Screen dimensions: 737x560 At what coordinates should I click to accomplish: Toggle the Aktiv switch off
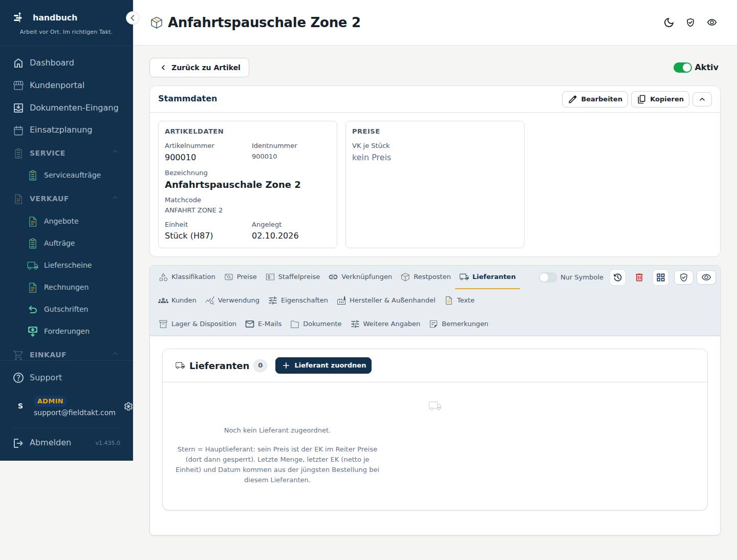pyautogui.click(x=682, y=68)
